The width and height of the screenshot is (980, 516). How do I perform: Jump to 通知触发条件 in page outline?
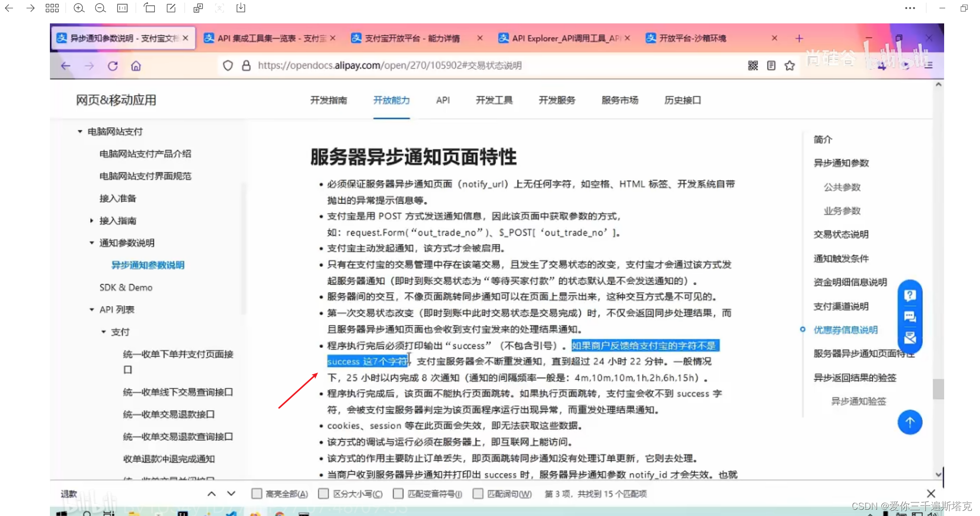pyautogui.click(x=841, y=258)
